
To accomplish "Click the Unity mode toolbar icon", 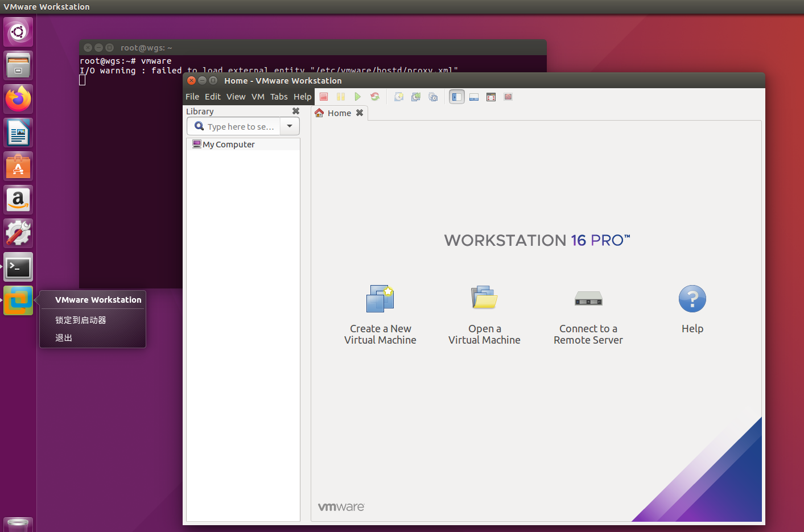I will 508,97.
